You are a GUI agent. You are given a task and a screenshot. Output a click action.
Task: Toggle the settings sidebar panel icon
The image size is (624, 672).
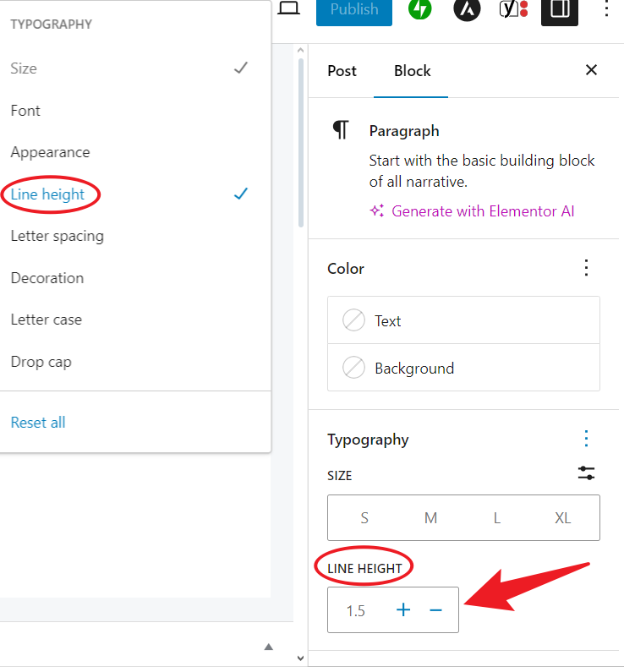pos(559,9)
